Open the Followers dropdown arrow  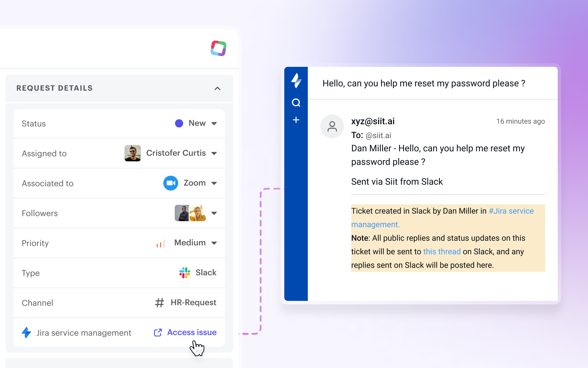click(x=214, y=213)
